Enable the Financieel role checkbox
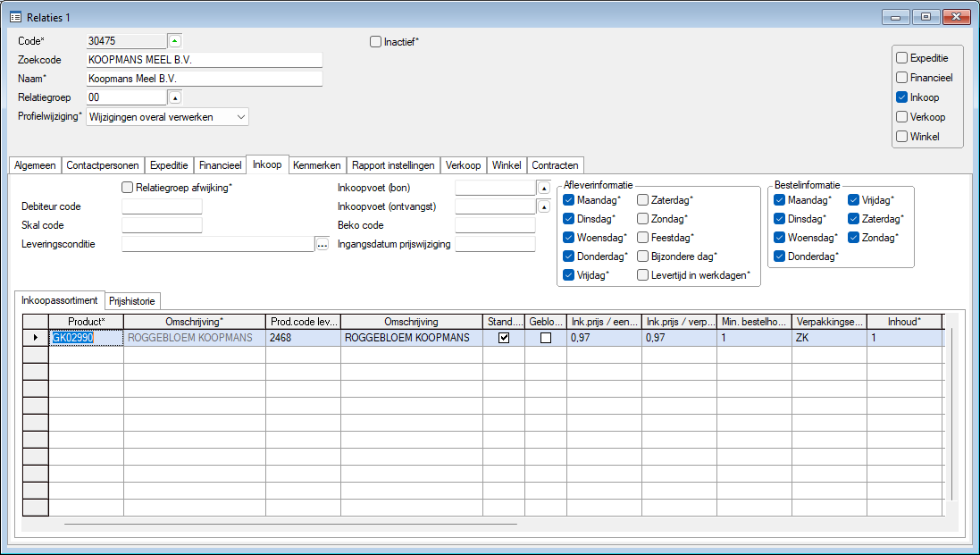The height and width of the screenshot is (555, 980). coord(902,78)
